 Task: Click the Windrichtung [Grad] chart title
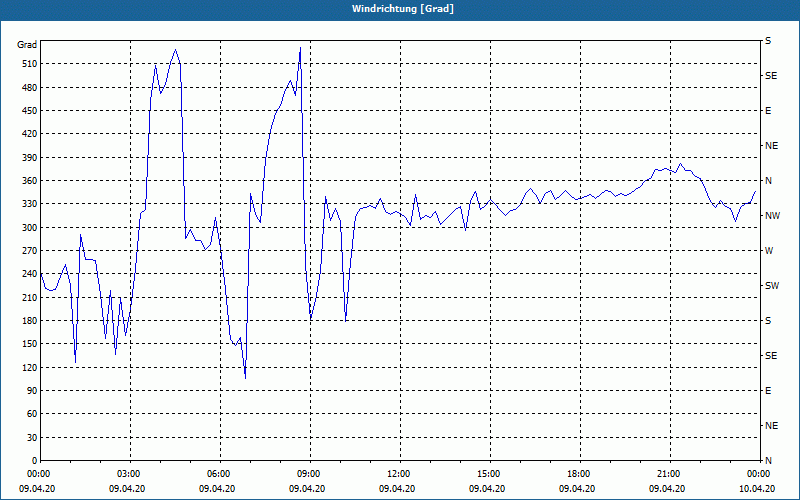click(403, 9)
